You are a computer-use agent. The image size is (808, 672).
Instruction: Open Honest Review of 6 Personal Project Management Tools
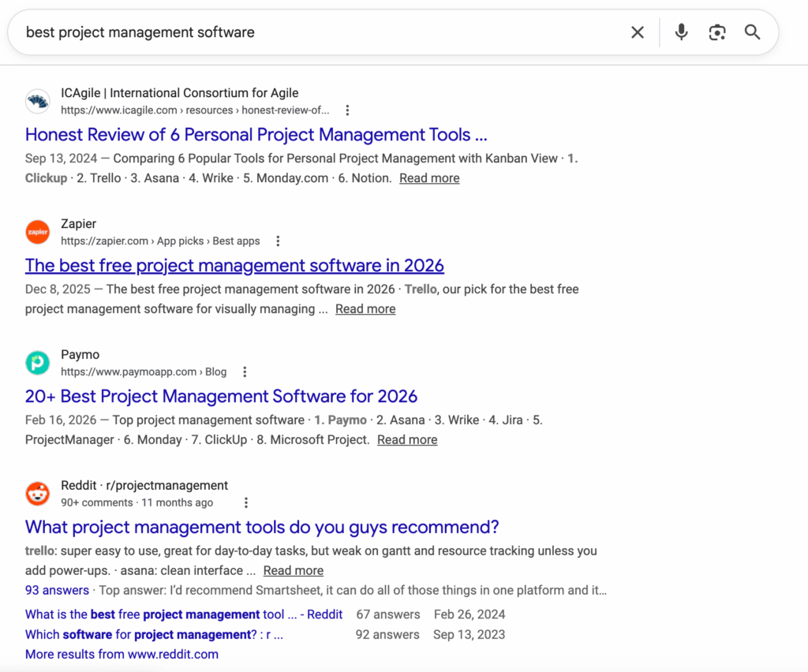[256, 134]
